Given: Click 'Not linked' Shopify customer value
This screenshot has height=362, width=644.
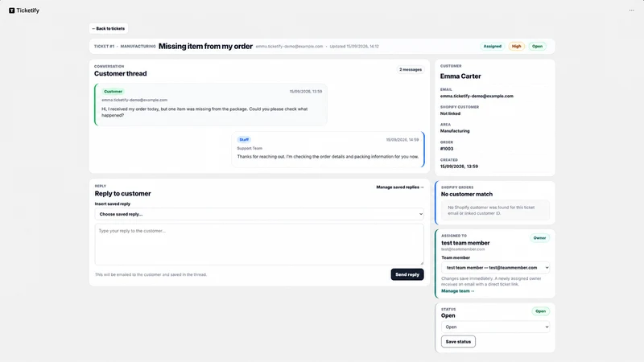Looking at the screenshot, I should [450, 113].
